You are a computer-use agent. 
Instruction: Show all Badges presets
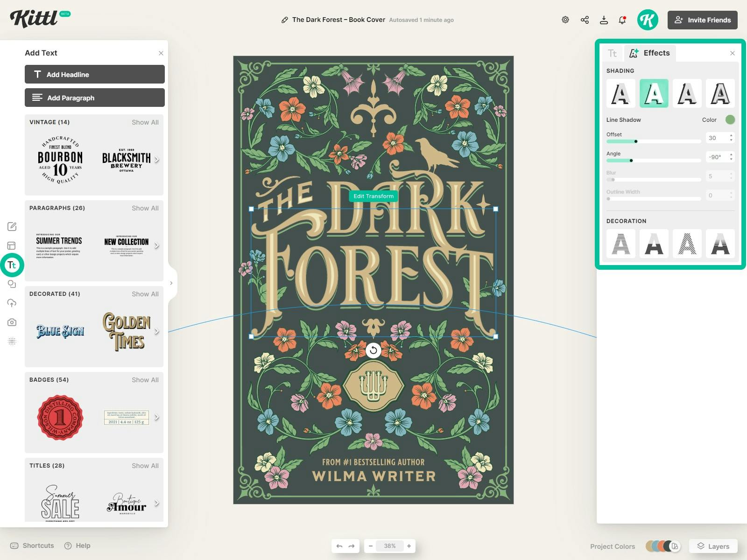click(145, 380)
